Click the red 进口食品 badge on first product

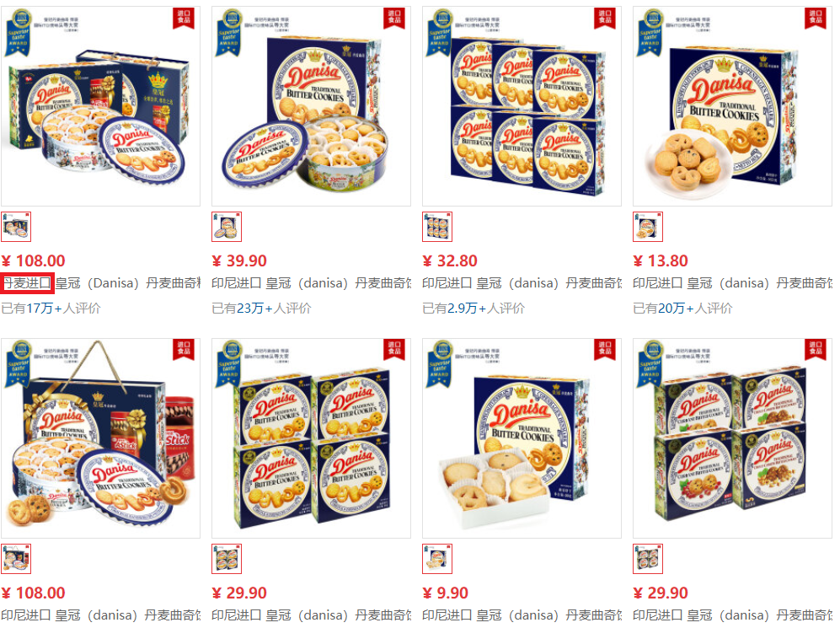(x=184, y=18)
